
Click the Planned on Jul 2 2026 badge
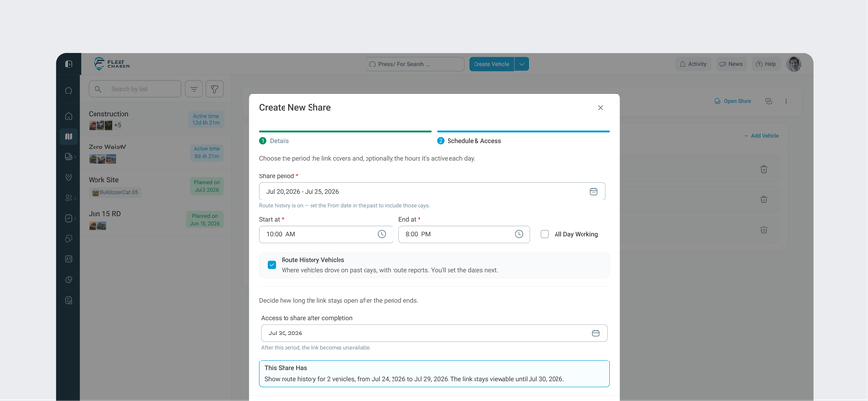click(x=206, y=186)
